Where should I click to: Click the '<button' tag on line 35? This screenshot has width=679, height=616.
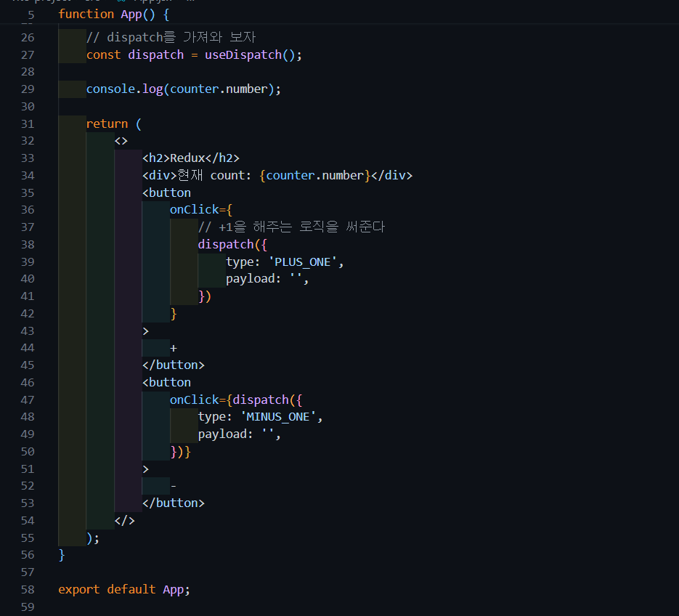click(167, 192)
